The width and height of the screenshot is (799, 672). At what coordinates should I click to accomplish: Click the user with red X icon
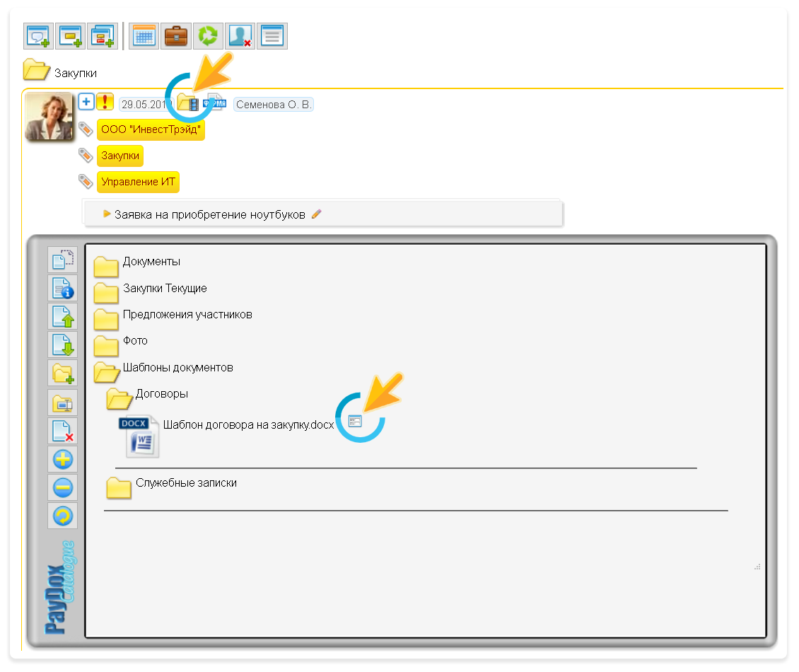(x=240, y=35)
